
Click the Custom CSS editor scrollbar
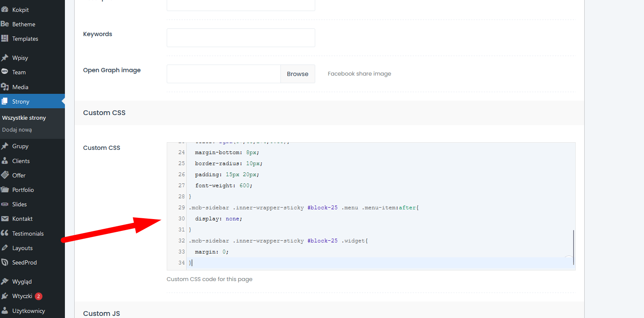[x=574, y=248]
